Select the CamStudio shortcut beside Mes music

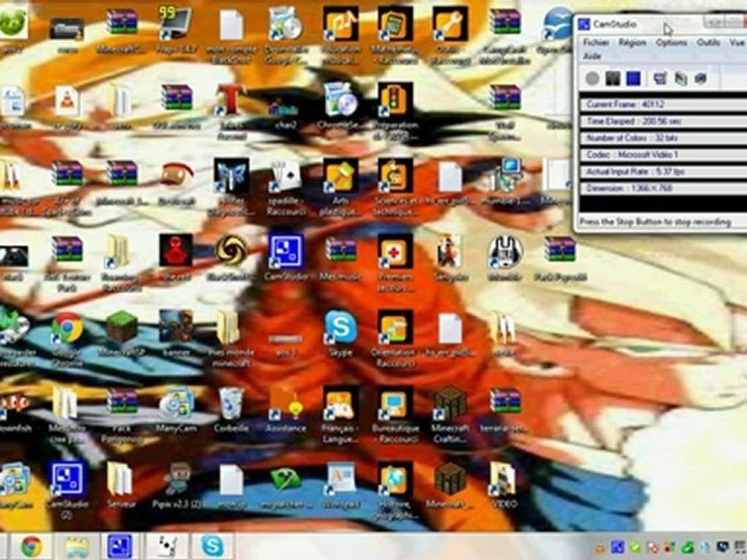click(x=286, y=257)
